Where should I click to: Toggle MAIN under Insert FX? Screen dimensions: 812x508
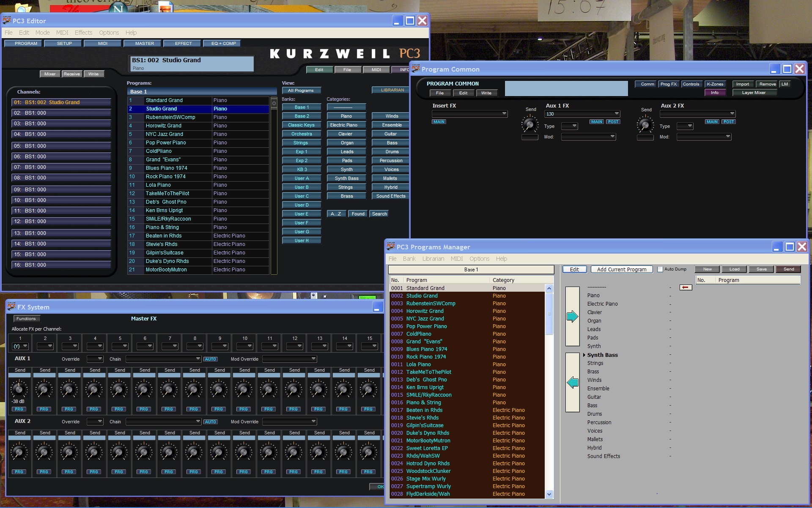[x=439, y=122]
